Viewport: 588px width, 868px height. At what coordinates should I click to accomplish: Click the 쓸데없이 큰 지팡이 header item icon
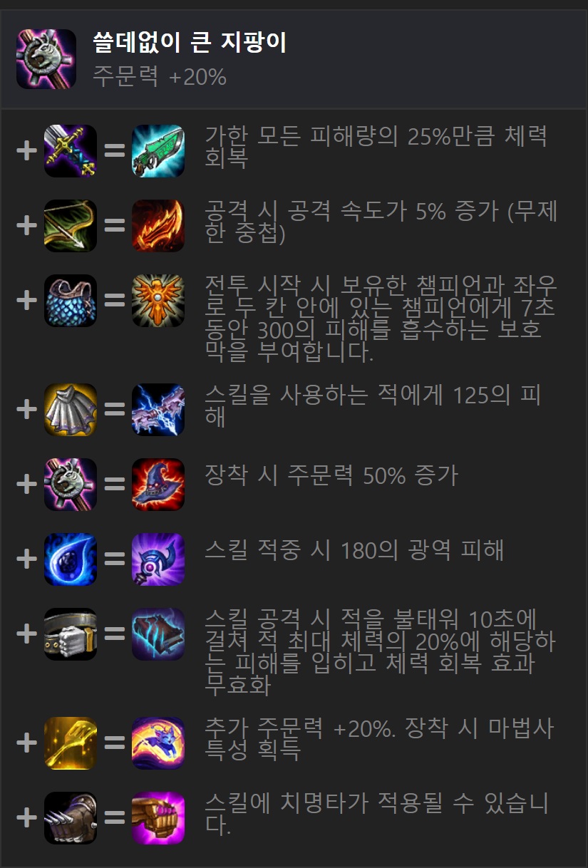(46, 59)
